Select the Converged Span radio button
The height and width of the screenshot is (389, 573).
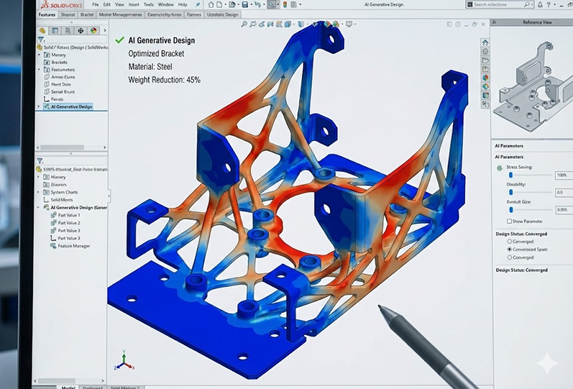tap(509, 249)
